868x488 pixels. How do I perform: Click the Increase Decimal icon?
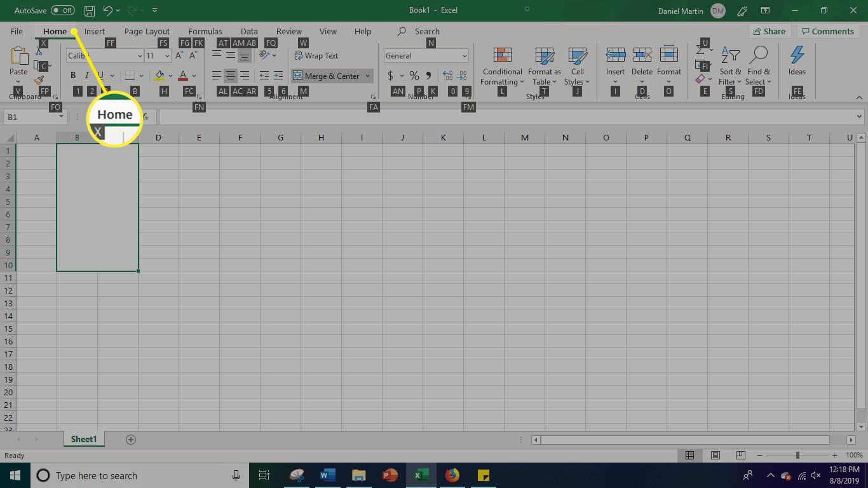(x=447, y=76)
